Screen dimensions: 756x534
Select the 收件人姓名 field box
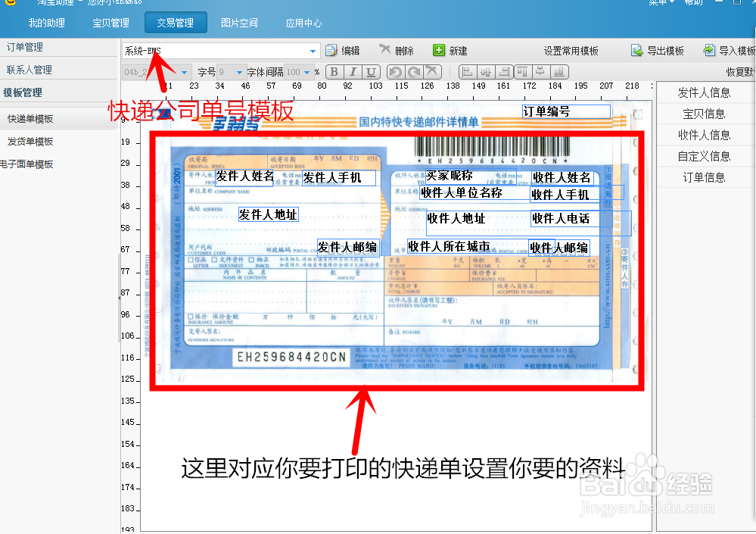[x=563, y=178]
